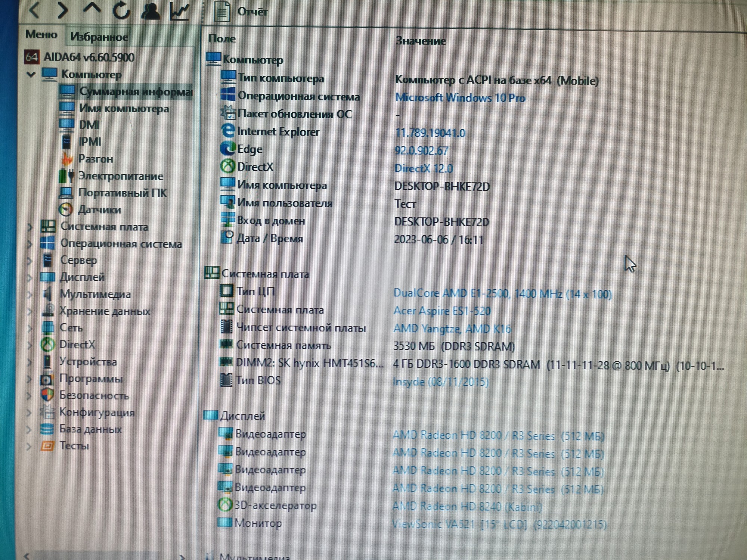
Task: Click the Edge browser icon in the list
Action: (x=227, y=148)
